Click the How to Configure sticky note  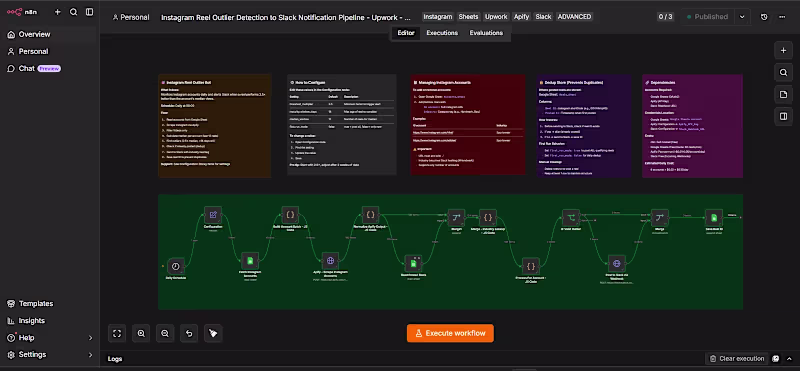click(x=342, y=125)
